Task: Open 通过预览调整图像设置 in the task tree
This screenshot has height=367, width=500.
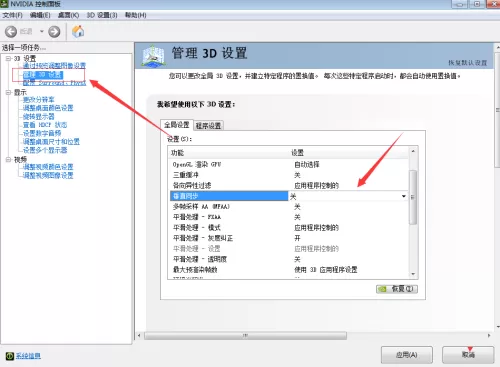Action: click(x=54, y=66)
